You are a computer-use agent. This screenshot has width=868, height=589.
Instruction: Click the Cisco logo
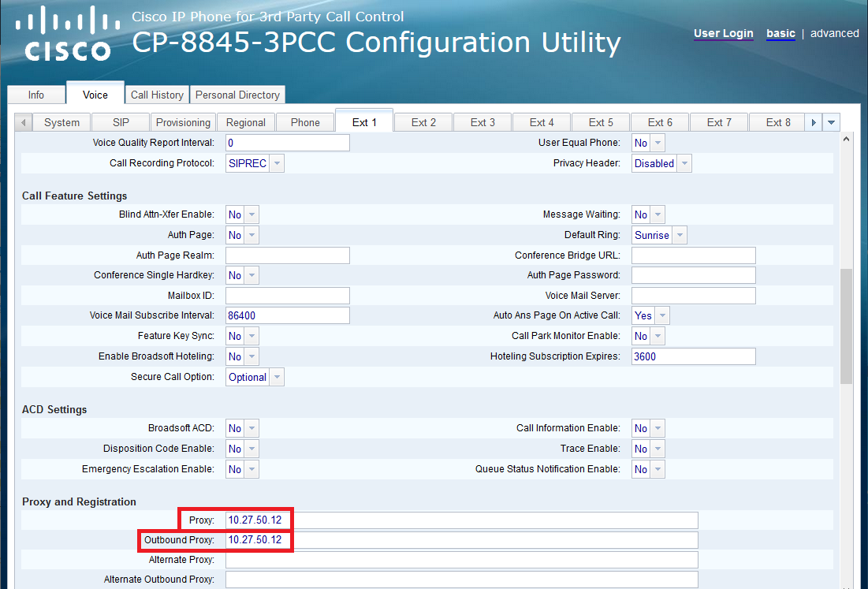[67, 34]
